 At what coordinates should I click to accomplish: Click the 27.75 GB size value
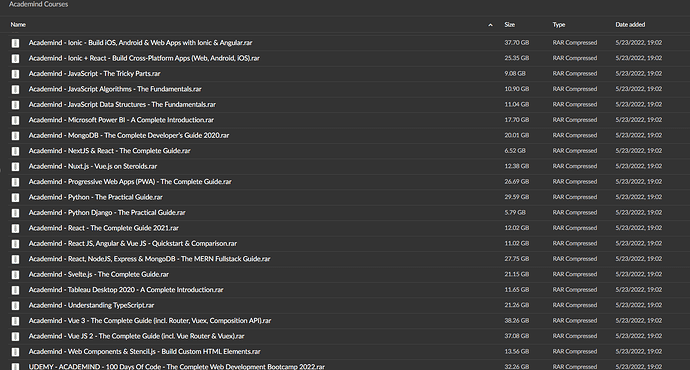(x=517, y=258)
